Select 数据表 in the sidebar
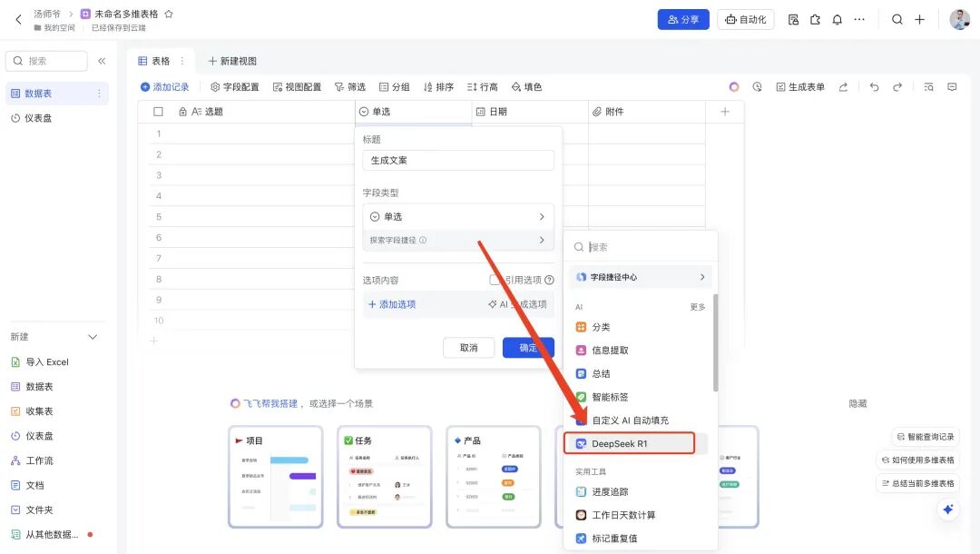Screen dimensions: 980x554 point(57,94)
